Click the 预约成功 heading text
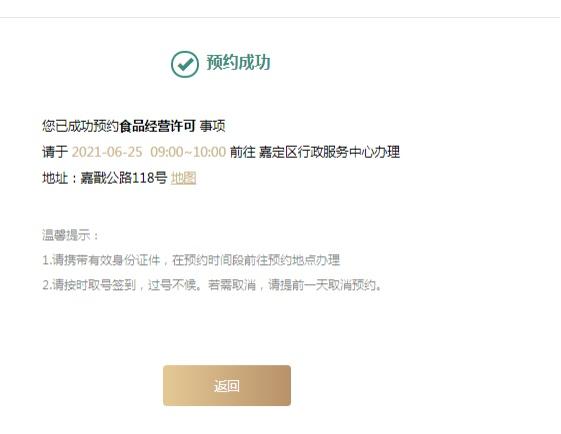The height and width of the screenshot is (434, 561). [238, 63]
